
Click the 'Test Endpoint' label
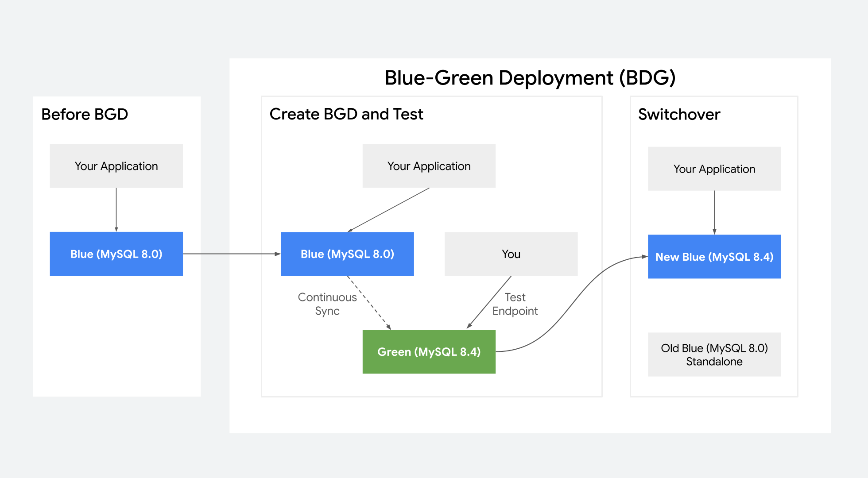(515, 304)
